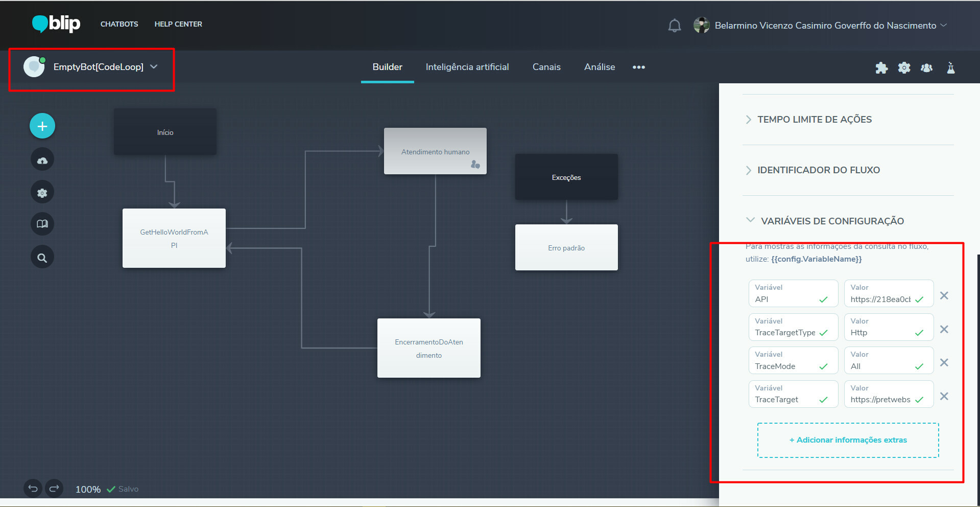The height and width of the screenshot is (507, 980).
Task: Remove the TraceMode variable row
Action: point(944,362)
